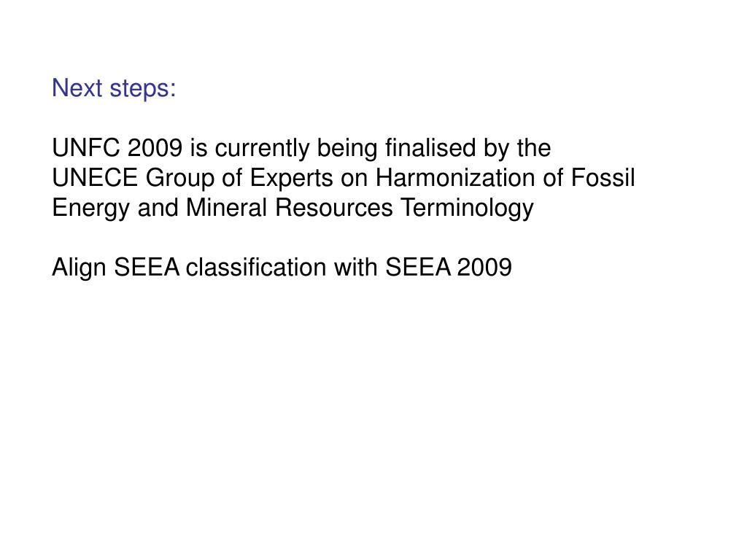
Task: Click the word 'steps:' in the heading
Action: [x=143, y=90]
